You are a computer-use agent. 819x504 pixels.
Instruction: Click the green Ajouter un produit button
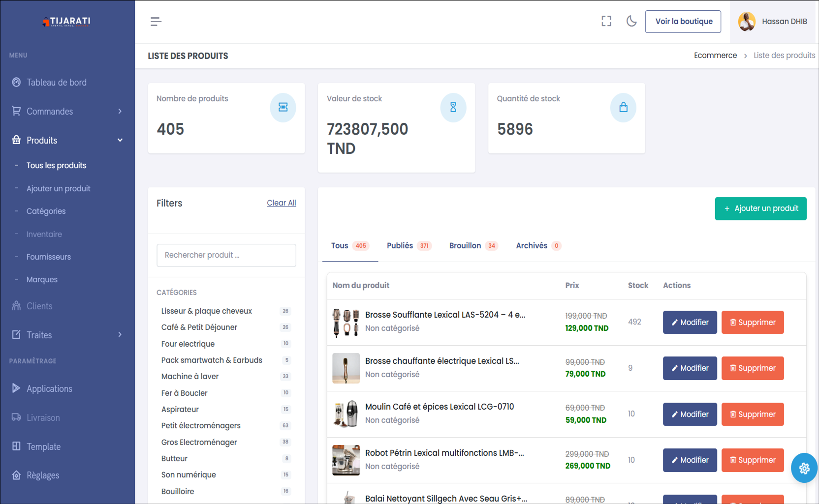click(760, 208)
